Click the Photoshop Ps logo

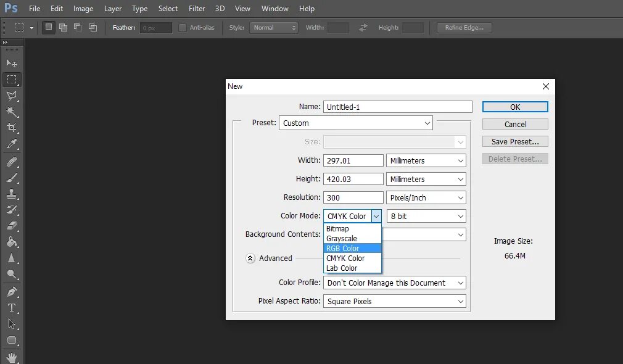pyautogui.click(x=10, y=8)
